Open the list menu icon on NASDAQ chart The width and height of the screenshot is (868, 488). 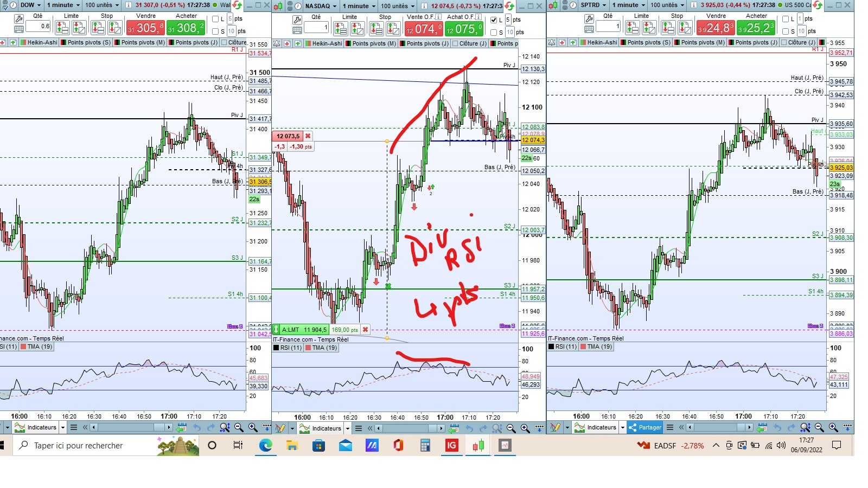pyautogui.click(x=358, y=428)
